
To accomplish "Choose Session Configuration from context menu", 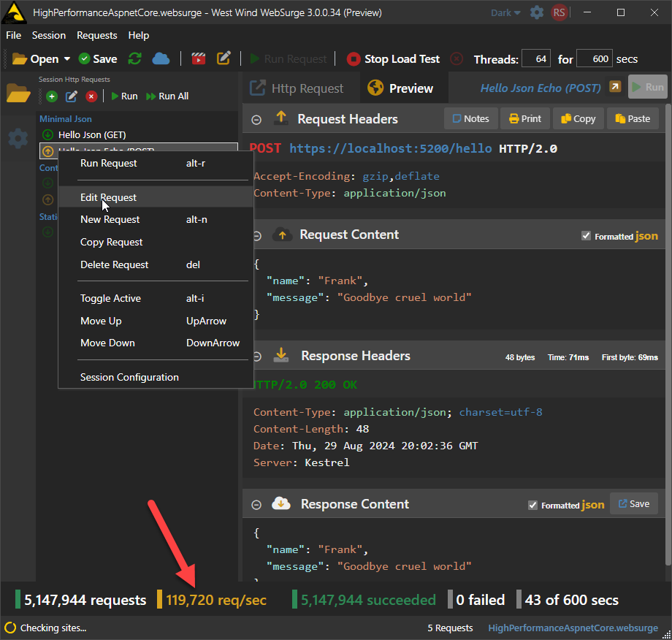I will (155, 377).
